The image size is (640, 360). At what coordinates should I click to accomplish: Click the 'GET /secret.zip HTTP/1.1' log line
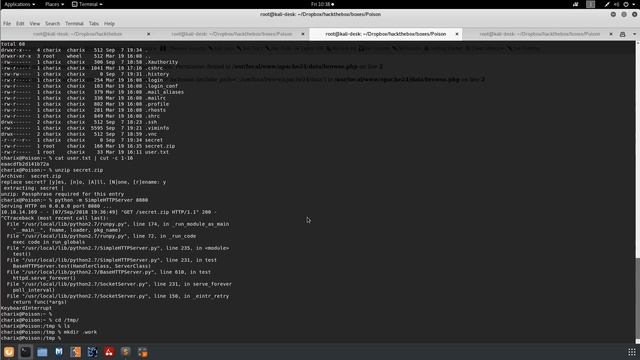coord(109,212)
